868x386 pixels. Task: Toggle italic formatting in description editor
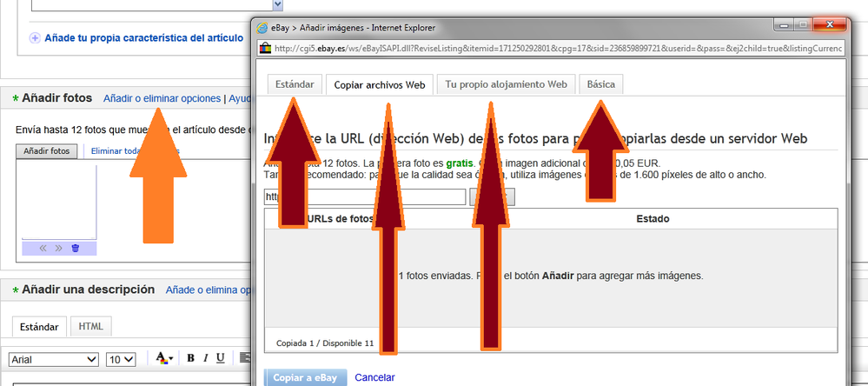205,358
